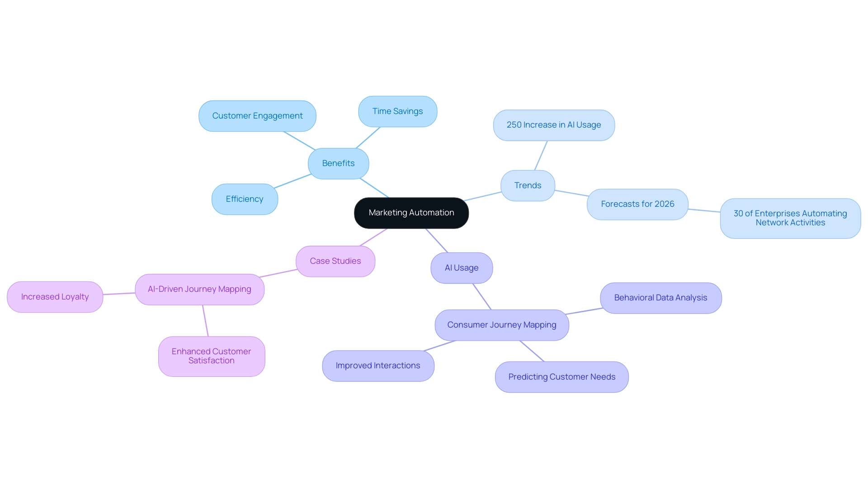Image resolution: width=868 pixels, height=490 pixels.
Task: Click the Case Studies node
Action: click(335, 260)
